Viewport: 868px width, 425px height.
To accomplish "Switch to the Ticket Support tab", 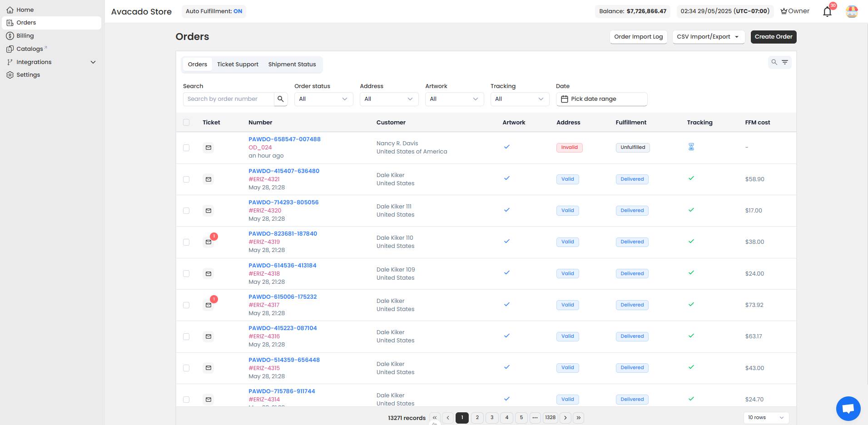I will [238, 64].
